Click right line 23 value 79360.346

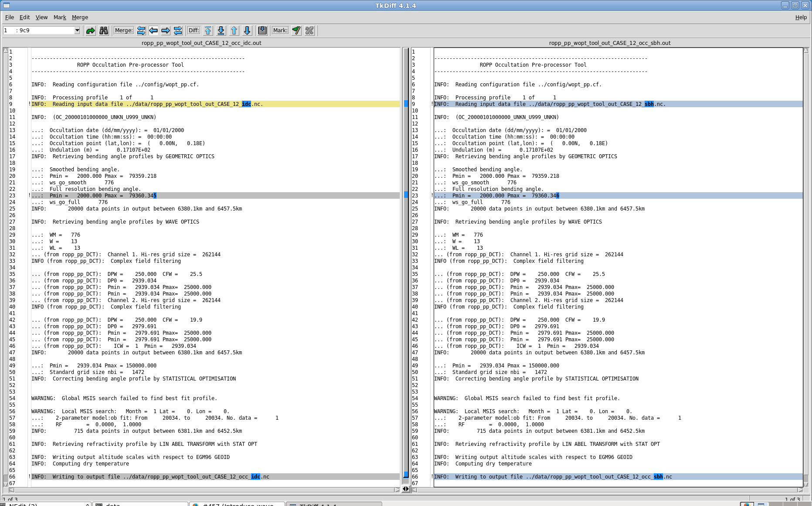point(545,196)
